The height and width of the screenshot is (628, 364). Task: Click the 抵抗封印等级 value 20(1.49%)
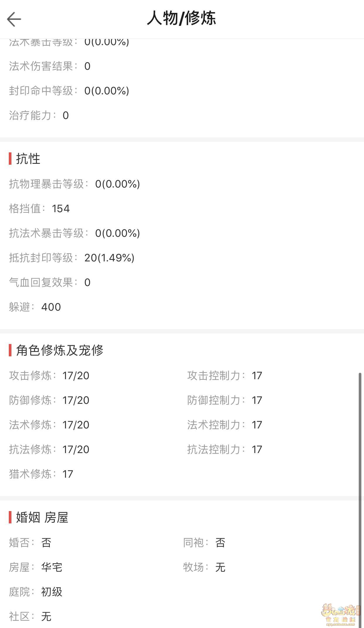(x=109, y=258)
